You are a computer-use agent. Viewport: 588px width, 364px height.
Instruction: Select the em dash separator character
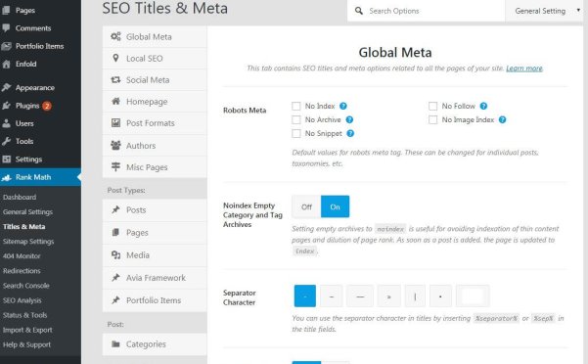360,296
